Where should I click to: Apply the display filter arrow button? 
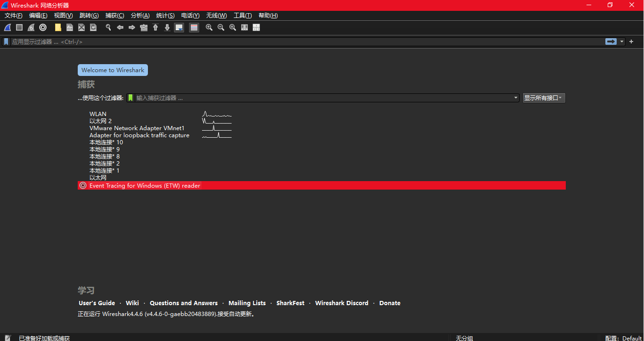611,42
